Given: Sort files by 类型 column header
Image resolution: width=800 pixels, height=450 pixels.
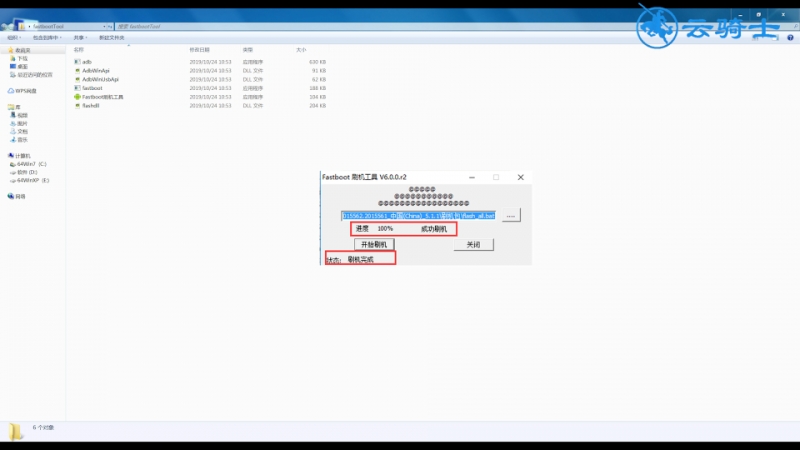Looking at the screenshot, I should click(247, 50).
